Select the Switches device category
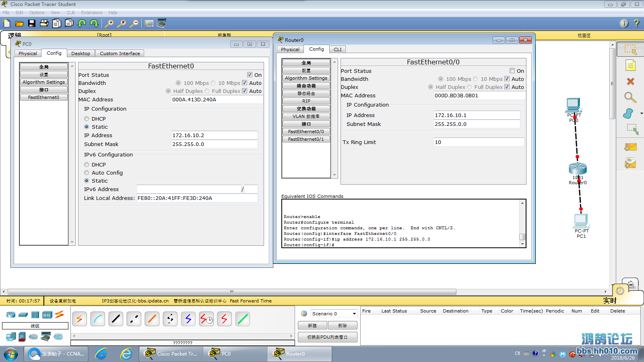This screenshot has width=644, height=362. [23, 315]
